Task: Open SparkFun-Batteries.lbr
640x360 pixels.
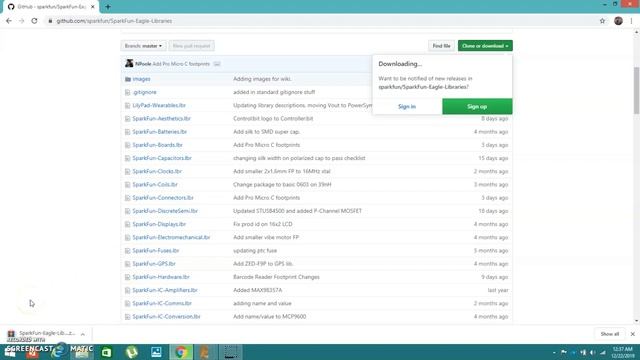Action: pos(159,132)
